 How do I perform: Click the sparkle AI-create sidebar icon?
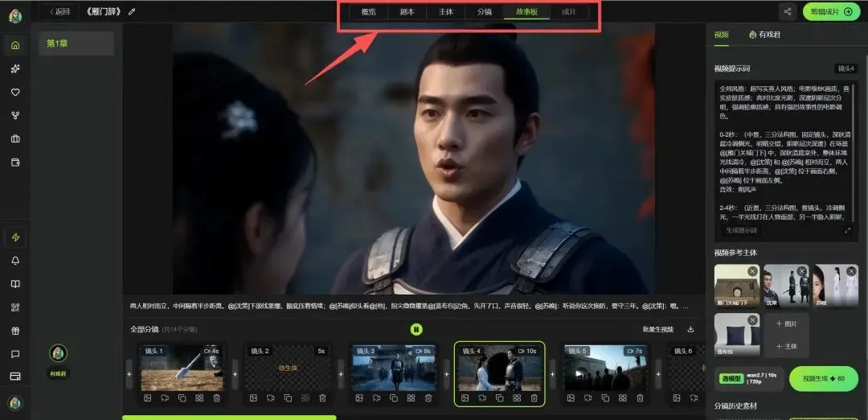(x=15, y=68)
